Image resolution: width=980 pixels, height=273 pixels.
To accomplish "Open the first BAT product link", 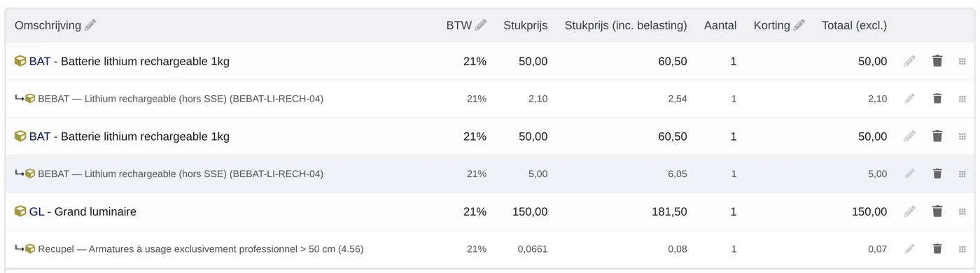I will (x=40, y=61).
